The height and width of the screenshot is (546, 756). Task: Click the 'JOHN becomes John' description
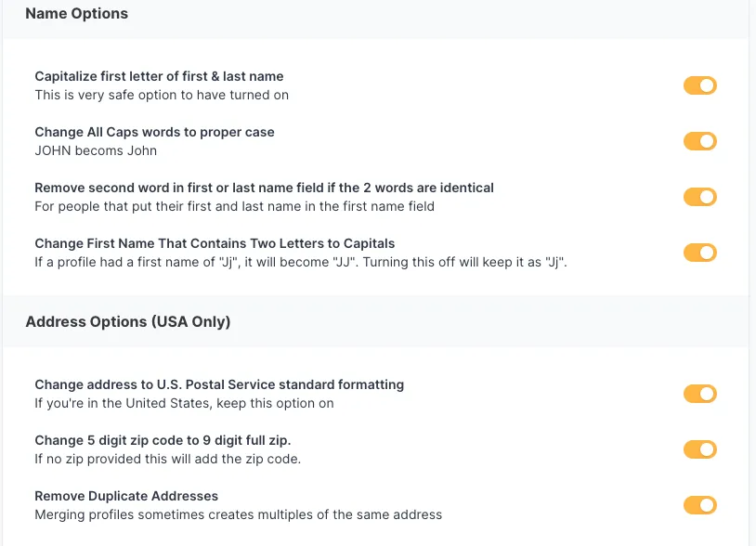tap(96, 150)
